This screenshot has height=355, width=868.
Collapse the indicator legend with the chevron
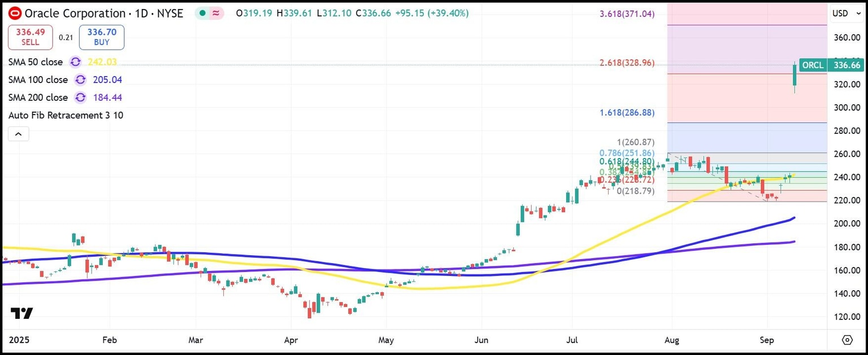pyautogui.click(x=18, y=134)
